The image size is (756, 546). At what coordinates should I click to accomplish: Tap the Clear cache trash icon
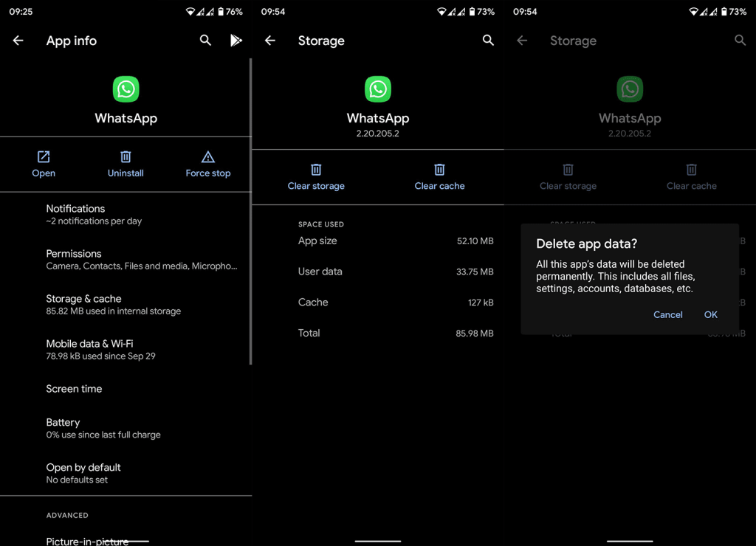[439, 170]
